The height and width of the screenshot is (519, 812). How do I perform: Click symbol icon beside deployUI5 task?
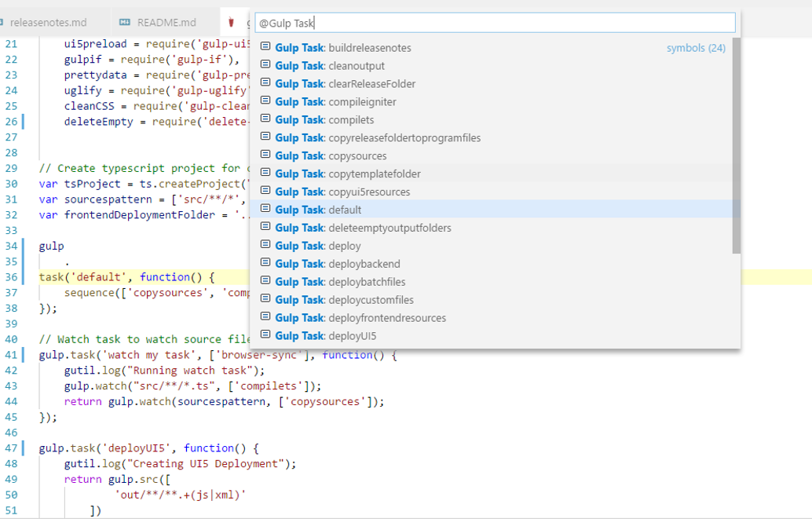coord(265,334)
